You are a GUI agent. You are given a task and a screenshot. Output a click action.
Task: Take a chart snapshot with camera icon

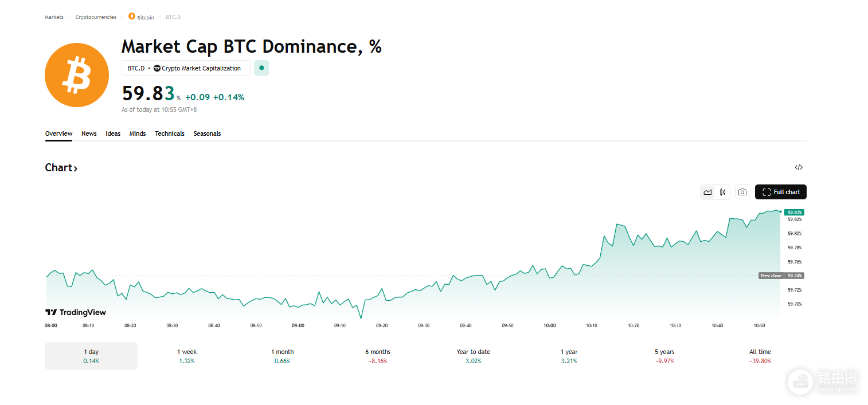742,192
